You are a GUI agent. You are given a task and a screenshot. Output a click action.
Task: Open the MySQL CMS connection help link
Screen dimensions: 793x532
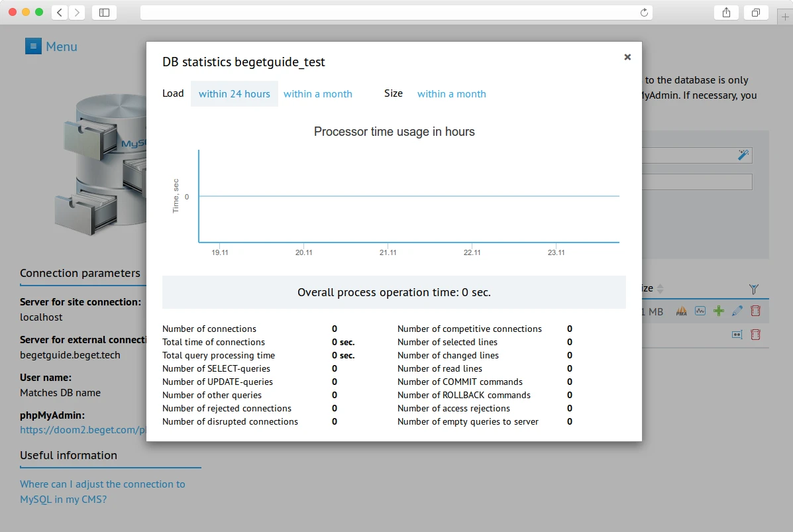coord(103,491)
